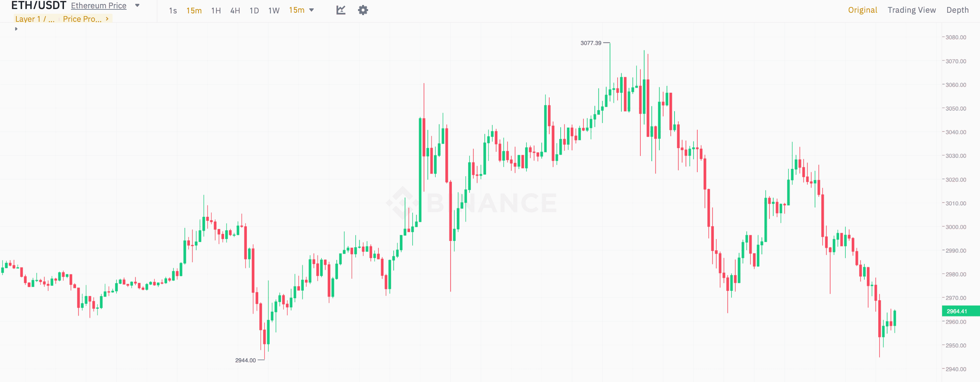Image resolution: width=980 pixels, height=382 pixels.
Task: Switch to Original chart tab
Action: (862, 10)
